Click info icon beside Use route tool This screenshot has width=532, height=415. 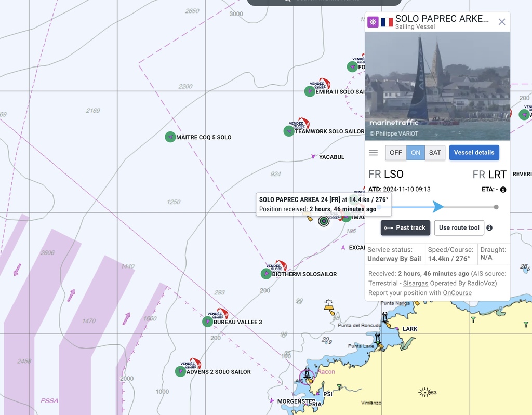(489, 227)
